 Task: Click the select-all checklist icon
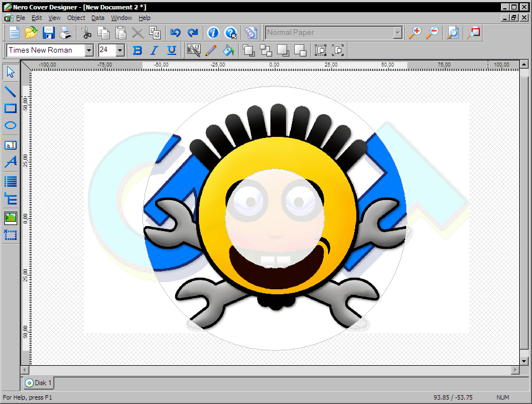(x=155, y=33)
